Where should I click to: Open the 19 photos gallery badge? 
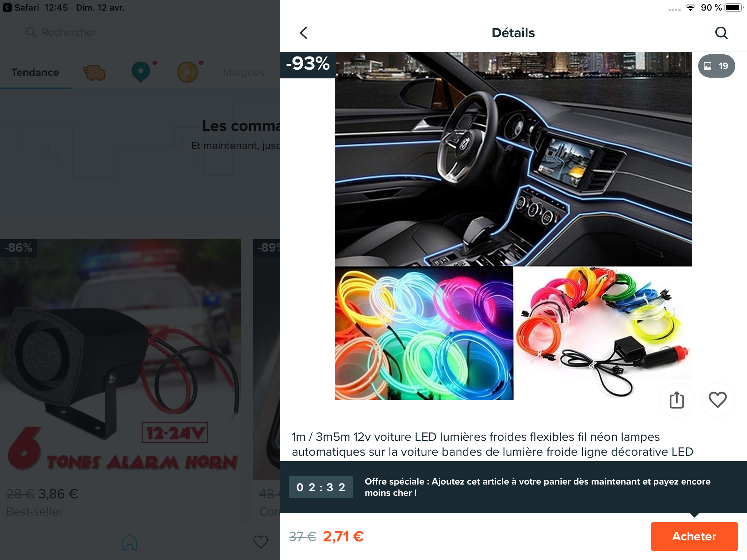[x=716, y=66]
